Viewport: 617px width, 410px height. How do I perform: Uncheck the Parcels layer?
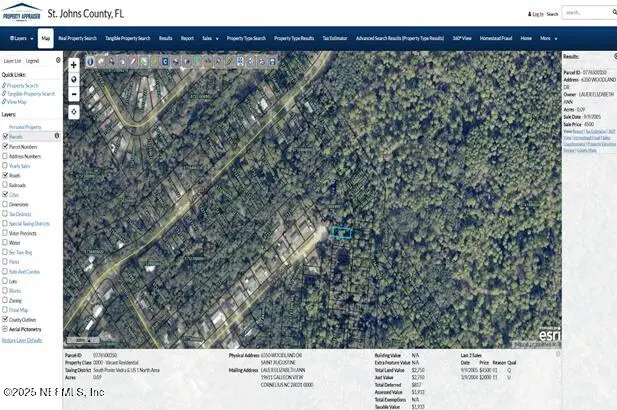[5, 136]
